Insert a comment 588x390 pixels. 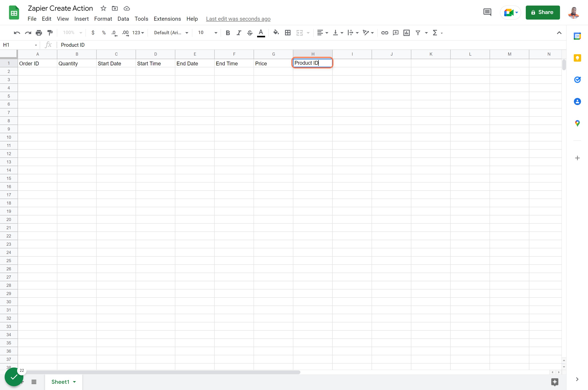(396, 33)
